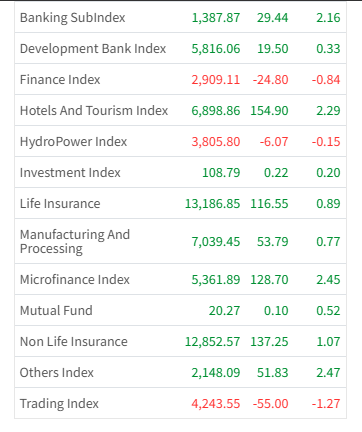362x432 pixels.
Task: Click Life Insurance value 13,186.85
Action: click(x=212, y=204)
